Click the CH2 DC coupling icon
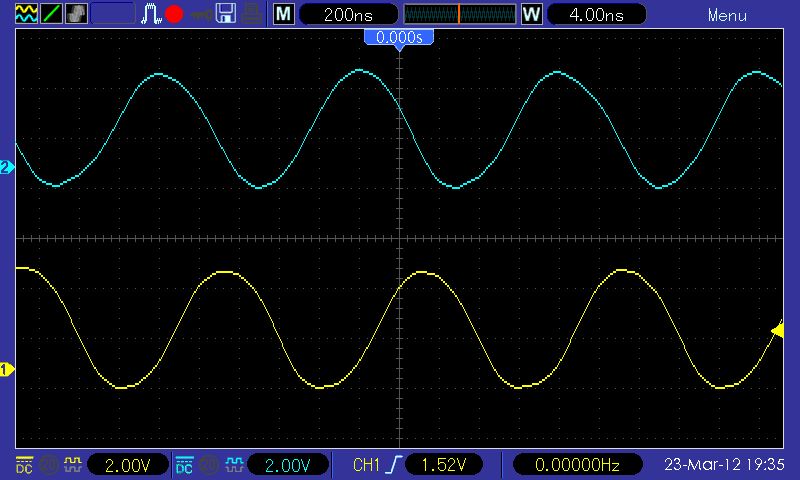This screenshot has height=480, width=800. [184, 465]
